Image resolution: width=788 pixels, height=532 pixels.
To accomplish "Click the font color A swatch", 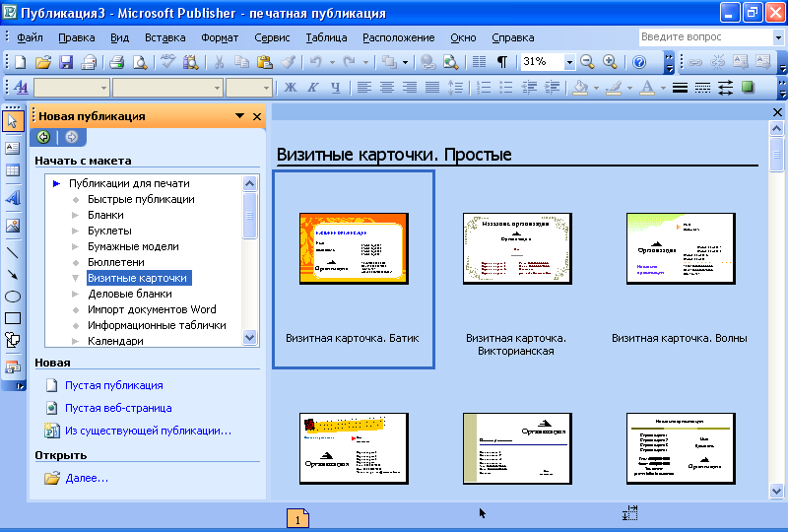I will point(647,87).
